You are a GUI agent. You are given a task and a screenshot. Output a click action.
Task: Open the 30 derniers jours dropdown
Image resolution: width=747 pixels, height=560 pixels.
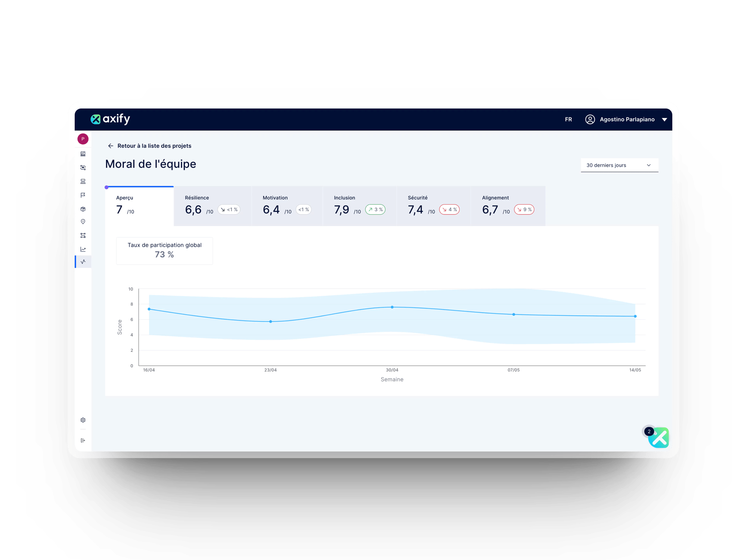coord(619,165)
